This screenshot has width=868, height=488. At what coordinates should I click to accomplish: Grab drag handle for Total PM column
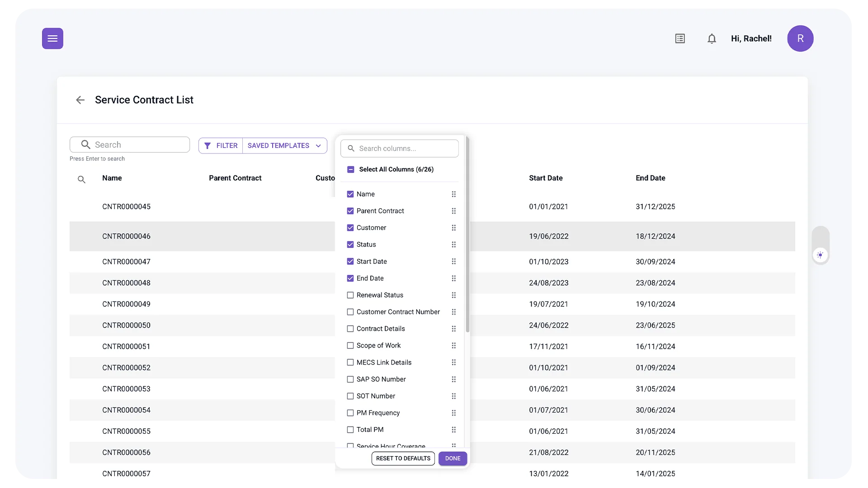(x=453, y=430)
